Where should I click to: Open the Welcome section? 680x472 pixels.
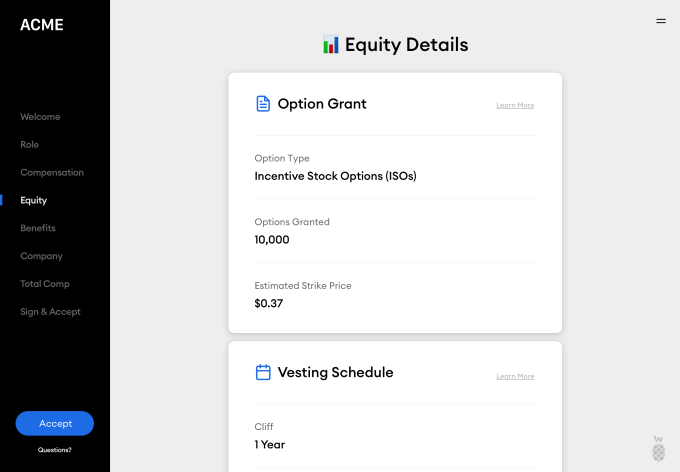(40, 117)
